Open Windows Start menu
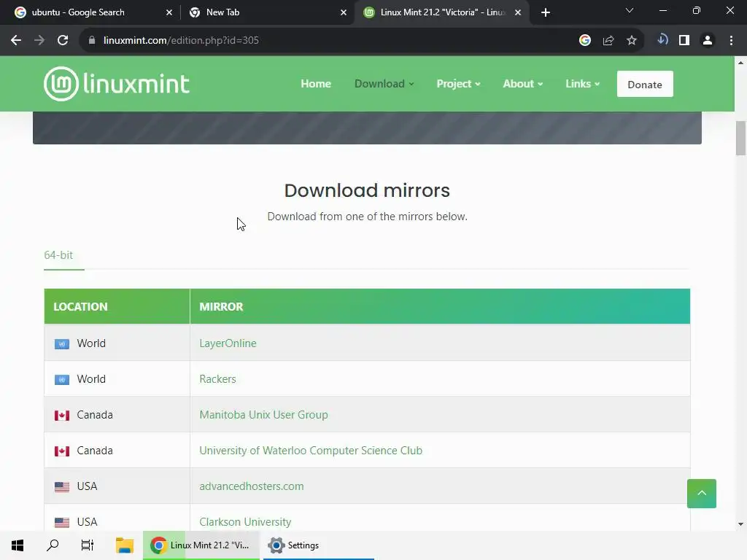 point(18,545)
